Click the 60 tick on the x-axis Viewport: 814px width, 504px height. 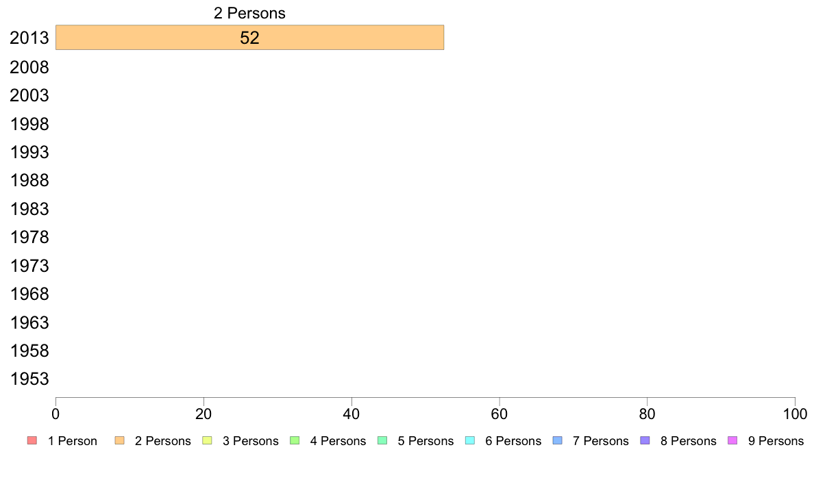(499, 414)
